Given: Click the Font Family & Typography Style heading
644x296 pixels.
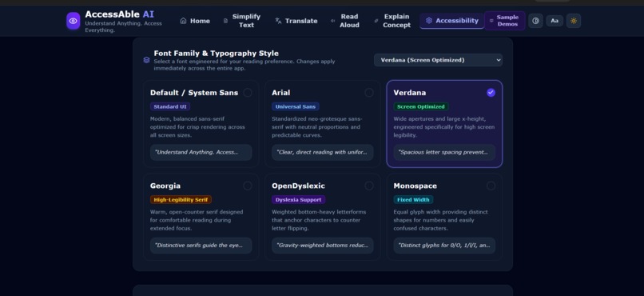Looking at the screenshot, I should 216,54.
